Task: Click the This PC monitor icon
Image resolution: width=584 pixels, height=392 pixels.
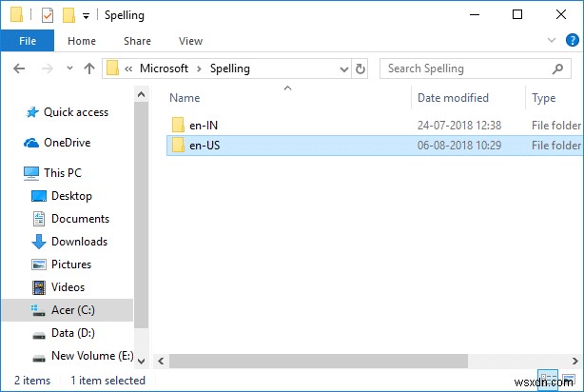Action: pyautogui.click(x=31, y=173)
